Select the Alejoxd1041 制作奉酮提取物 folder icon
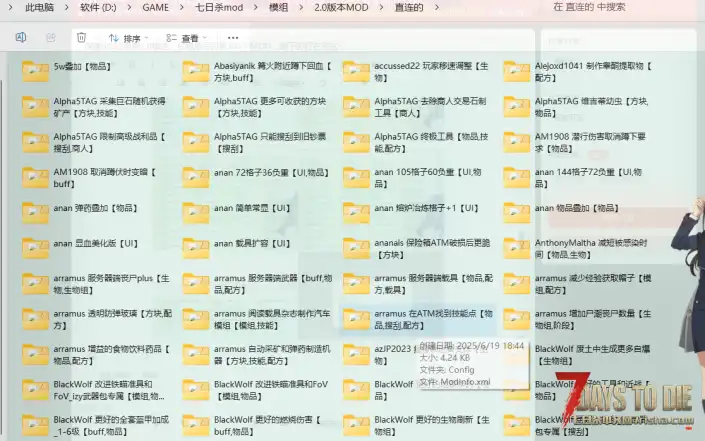The height and width of the screenshot is (441, 705). click(517, 71)
